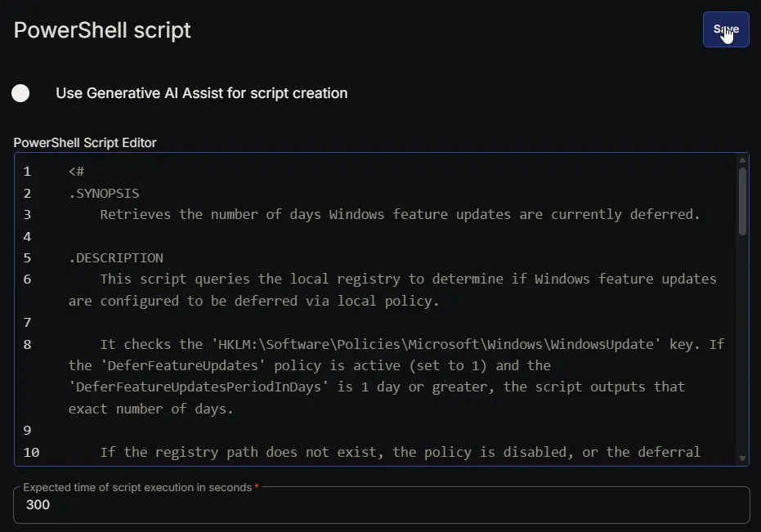
Task: Click the 'If the registry path does not exist' line
Action: tap(400, 452)
